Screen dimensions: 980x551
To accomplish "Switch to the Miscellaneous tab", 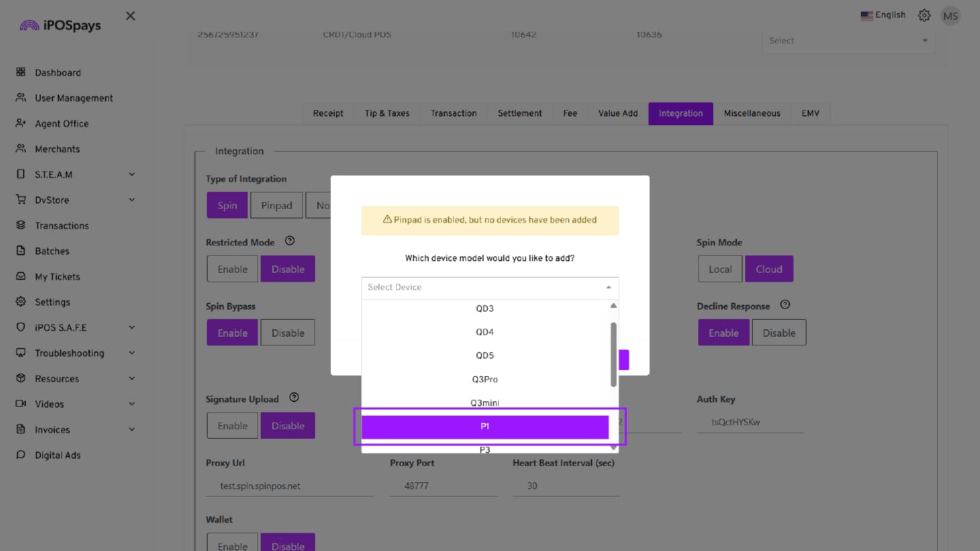I will point(752,114).
